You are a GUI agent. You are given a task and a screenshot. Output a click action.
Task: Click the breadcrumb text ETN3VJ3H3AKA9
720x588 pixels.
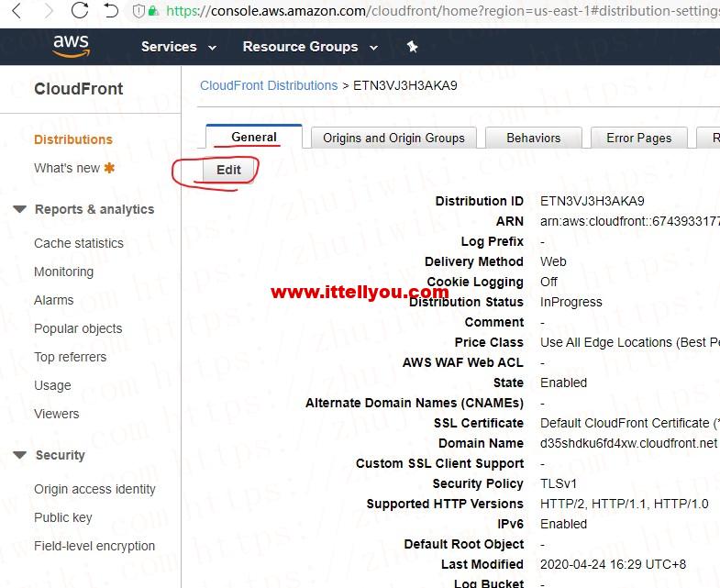(x=405, y=85)
